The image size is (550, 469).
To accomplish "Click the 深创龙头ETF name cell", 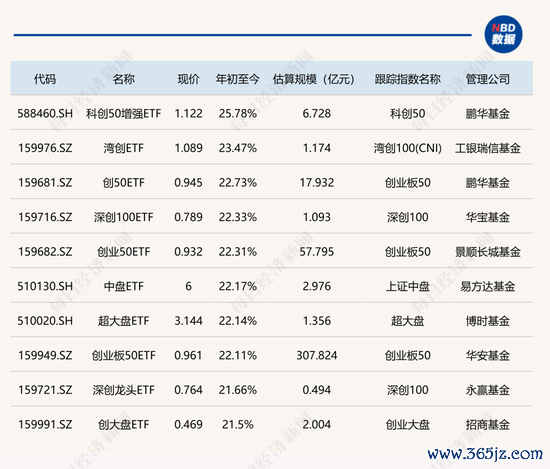I will [123, 390].
